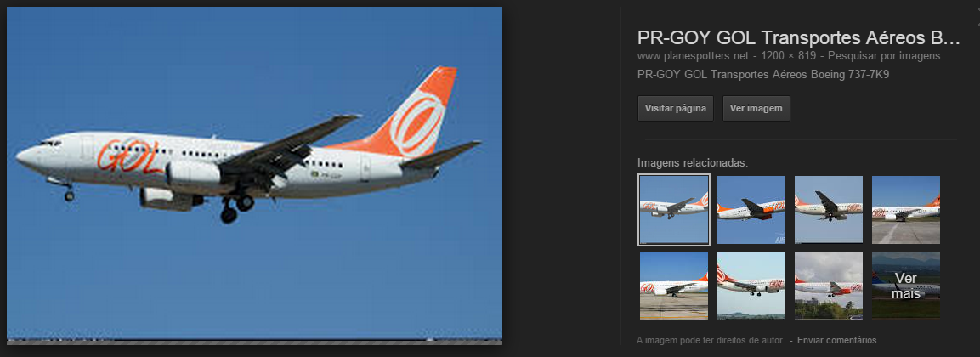Open top-row thumbnail of plane on gray taxiway
980x357 pixels.
coord(905,209)
